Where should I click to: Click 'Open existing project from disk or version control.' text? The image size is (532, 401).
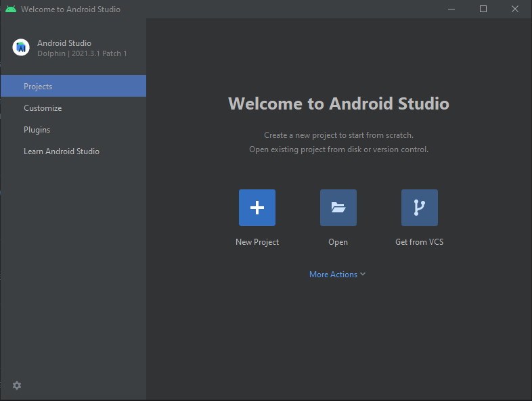338,149
